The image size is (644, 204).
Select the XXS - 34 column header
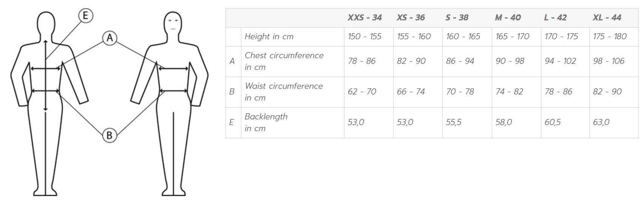point(364,18)
